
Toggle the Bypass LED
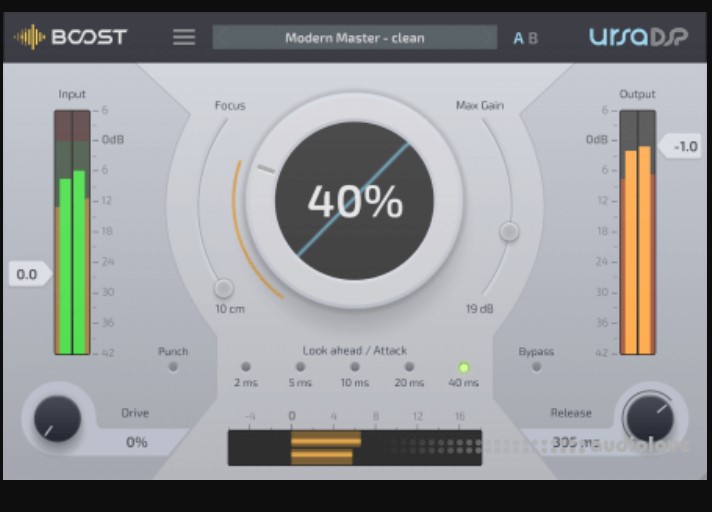click(536, 367)
